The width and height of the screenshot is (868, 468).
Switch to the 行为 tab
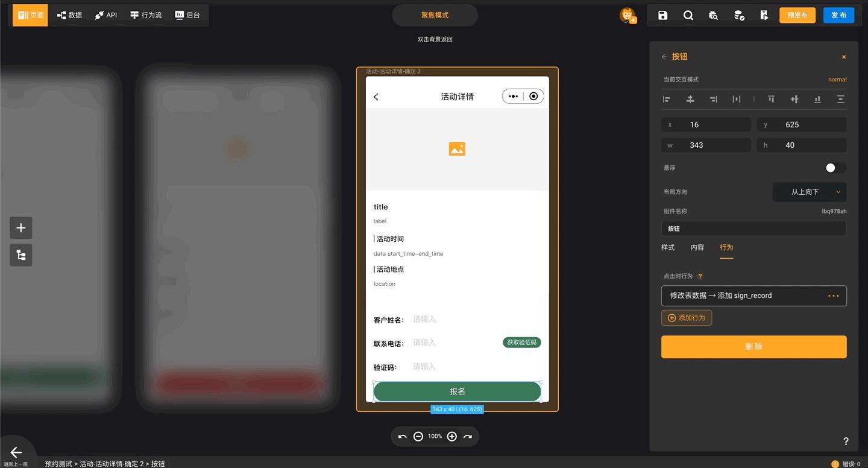(x=726, y=247)
